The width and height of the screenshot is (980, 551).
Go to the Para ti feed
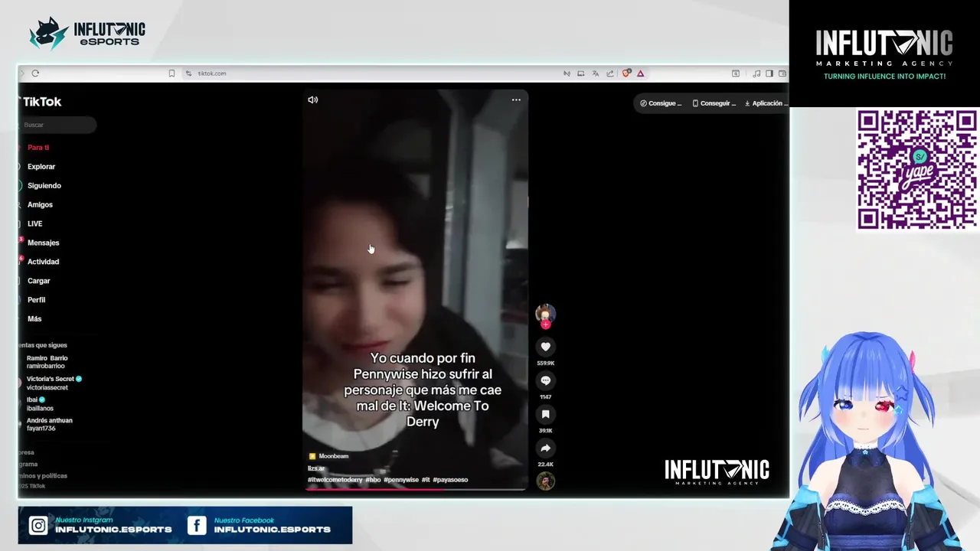pos(38,147)
